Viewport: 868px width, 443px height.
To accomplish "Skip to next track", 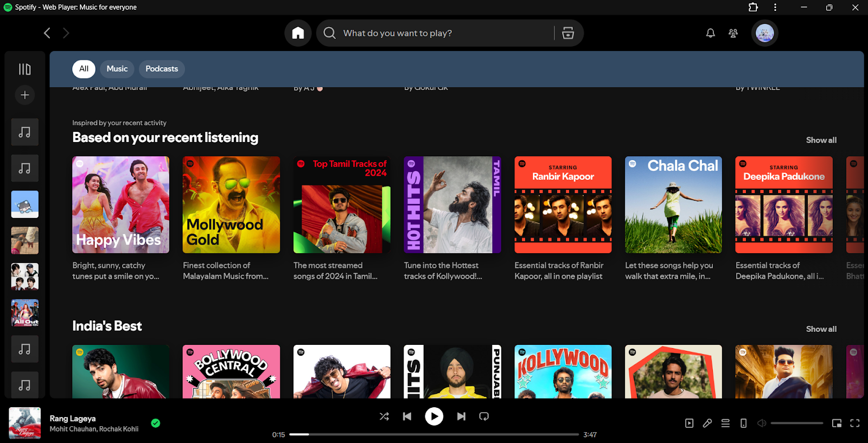I will click(x=461, y=416).
